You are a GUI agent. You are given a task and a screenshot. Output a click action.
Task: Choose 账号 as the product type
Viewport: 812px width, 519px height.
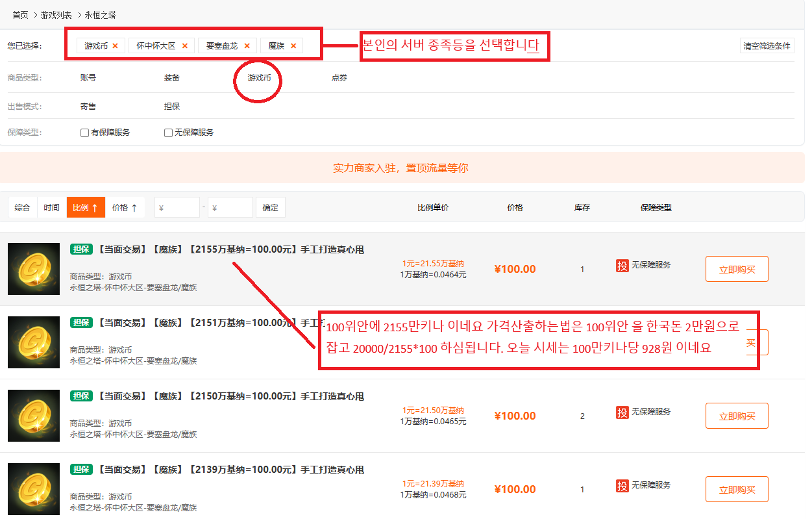(88, 78)
